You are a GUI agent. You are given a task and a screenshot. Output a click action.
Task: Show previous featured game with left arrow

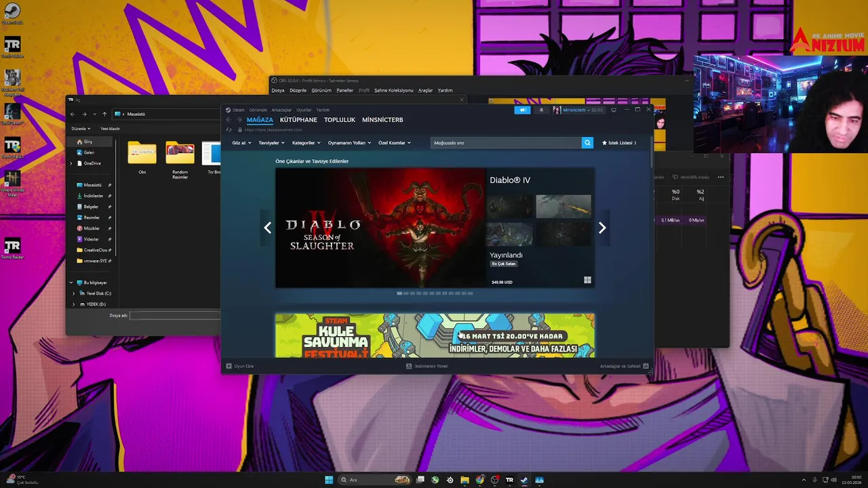(x=267, y=228)
